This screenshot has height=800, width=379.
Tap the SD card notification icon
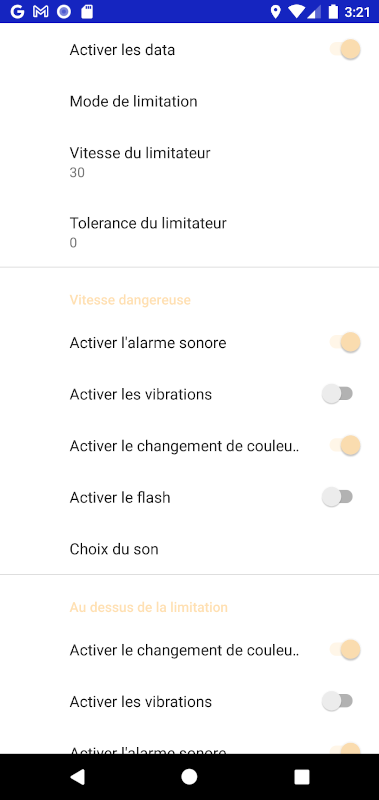(87, 12)
